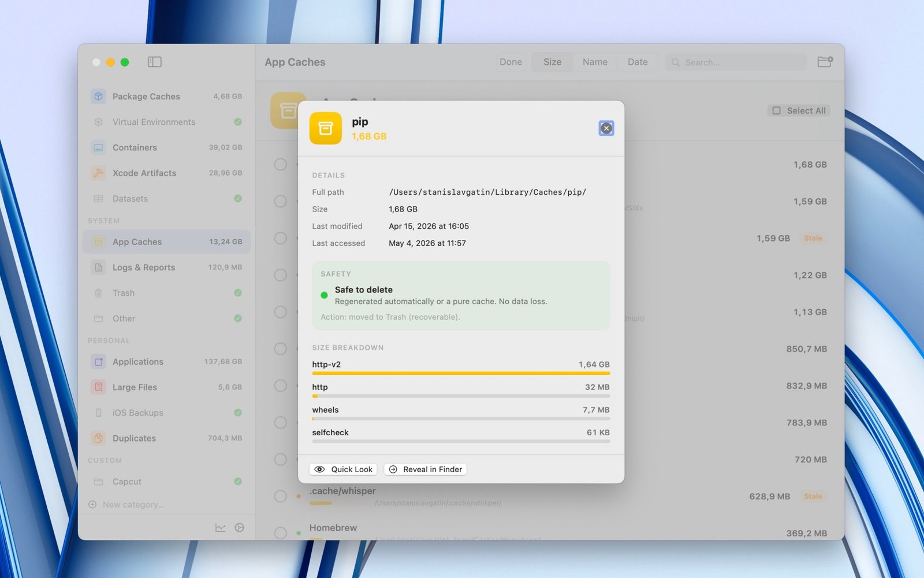Select the 1,22 GB row radio circle
The image size is (924, 578).
pos(281,275)
